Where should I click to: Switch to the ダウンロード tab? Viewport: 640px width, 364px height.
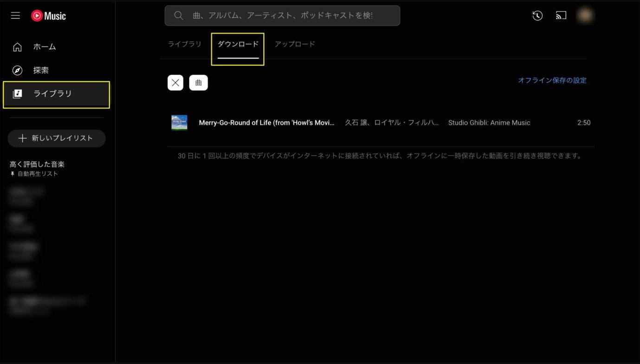pos(238,44)
